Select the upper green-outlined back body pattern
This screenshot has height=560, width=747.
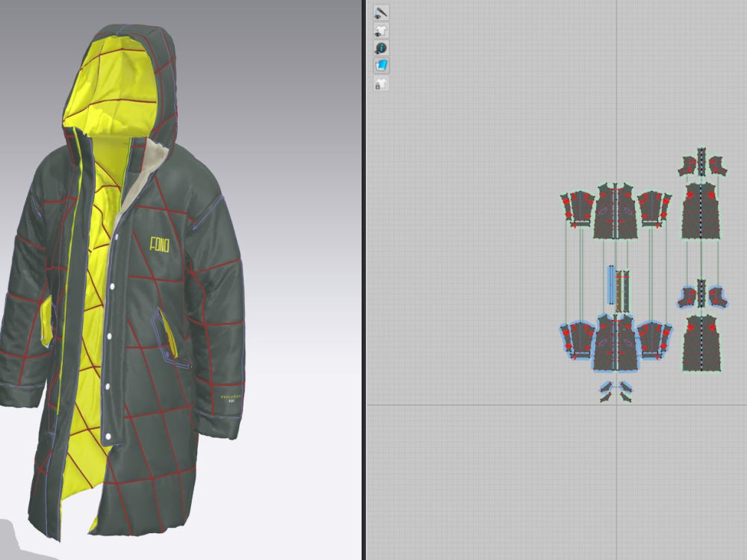(x=701, y=211)
